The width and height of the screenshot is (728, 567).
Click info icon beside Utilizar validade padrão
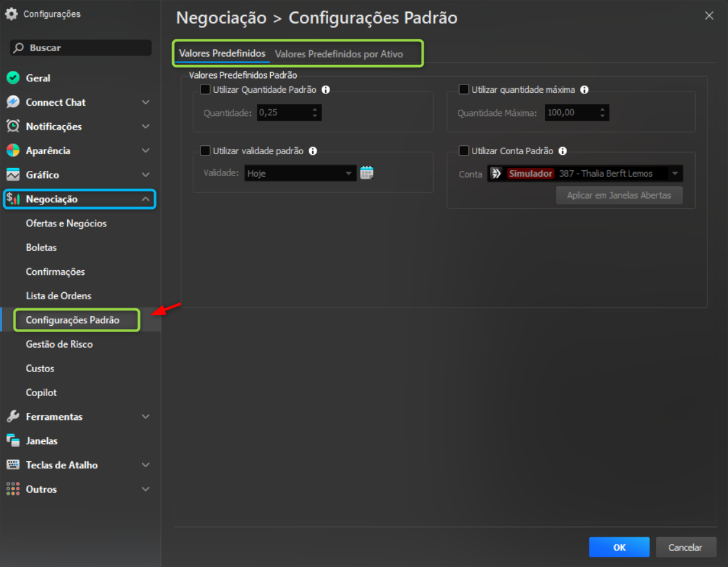pyautogui.click(x=313, y=151)
